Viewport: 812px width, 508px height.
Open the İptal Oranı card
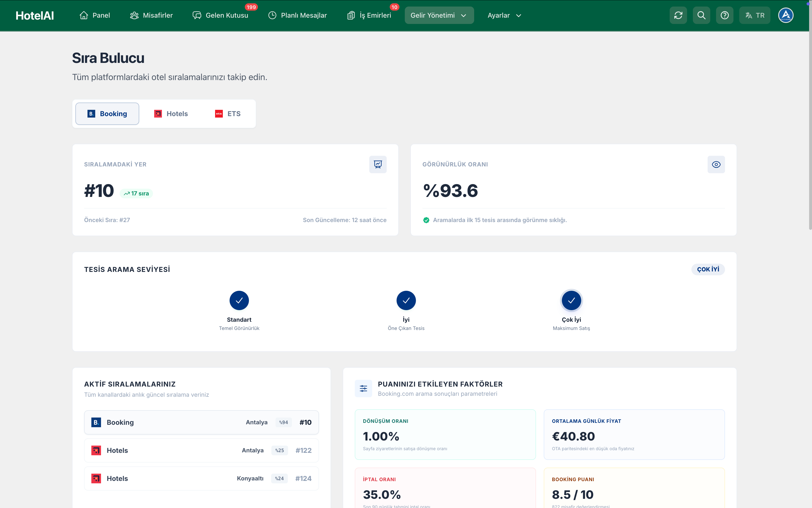(445, 488)
